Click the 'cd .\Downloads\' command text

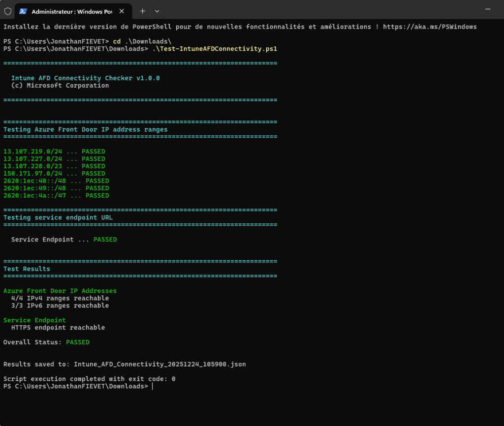pos(142,42)
